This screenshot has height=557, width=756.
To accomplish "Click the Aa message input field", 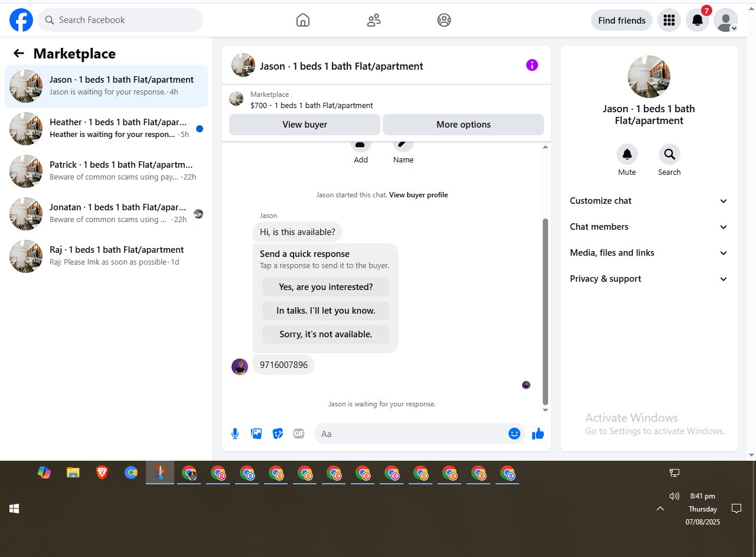I will [x=412, y=434].
